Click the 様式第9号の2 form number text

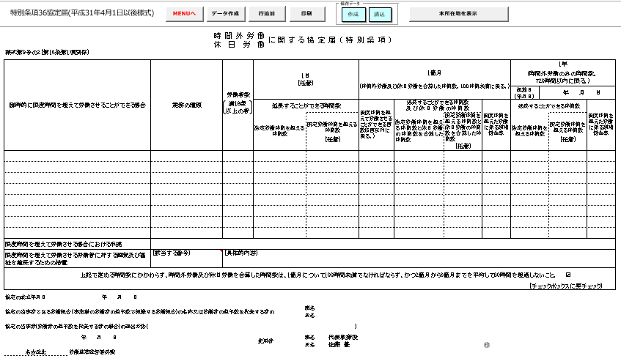point(47,52)
